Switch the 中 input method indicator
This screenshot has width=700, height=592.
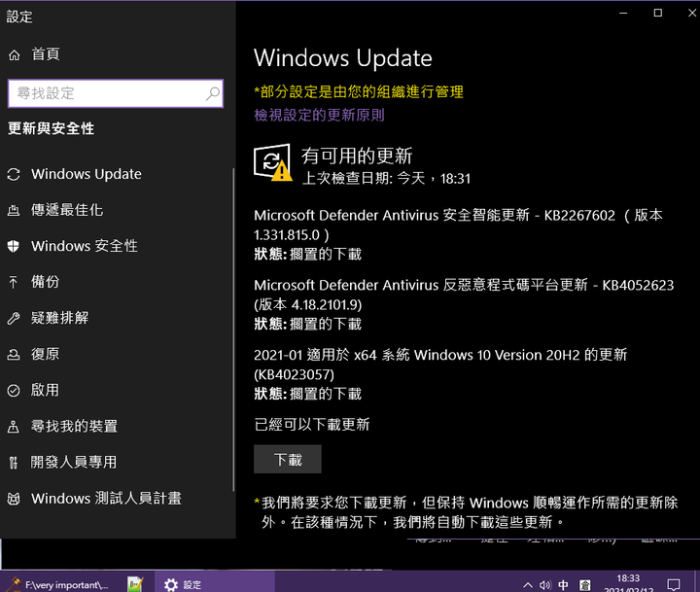(x=563, y=584)
